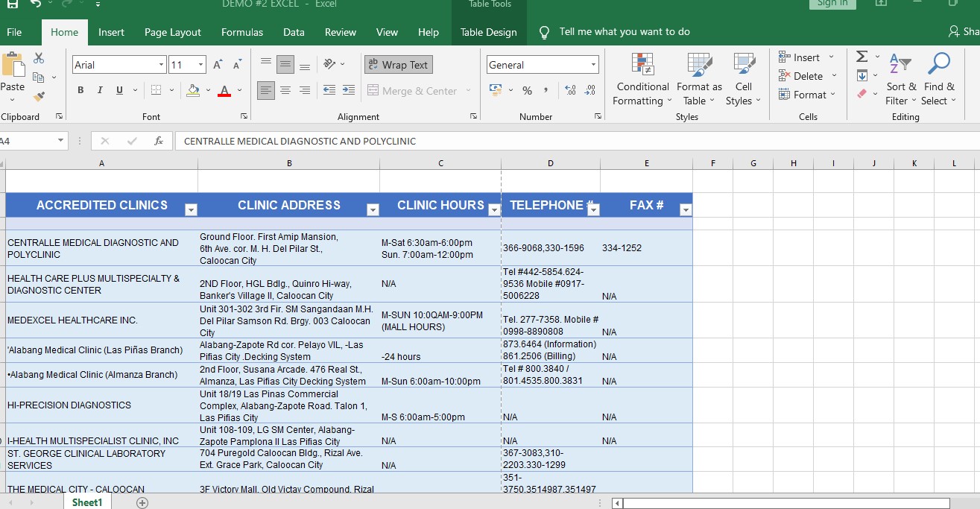Viewport: 980px width, 509px height.
Task: Click AutoSum sigma icon
Action: [x=862, y=57]
